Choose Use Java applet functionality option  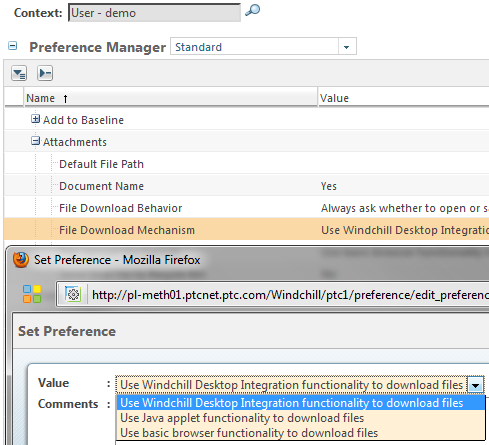242,418
